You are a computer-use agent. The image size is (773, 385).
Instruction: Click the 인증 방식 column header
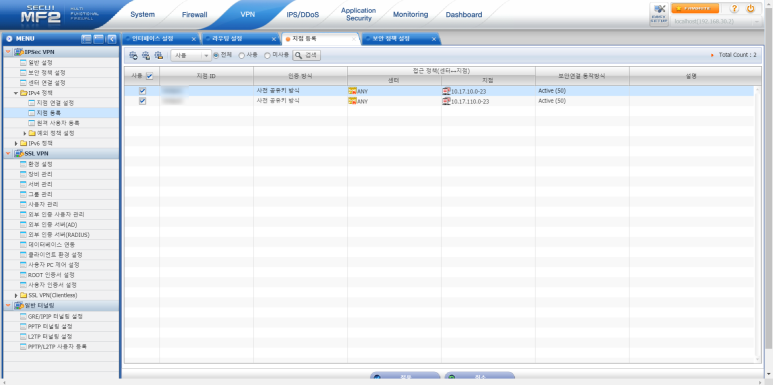click(x=300, y=76)
